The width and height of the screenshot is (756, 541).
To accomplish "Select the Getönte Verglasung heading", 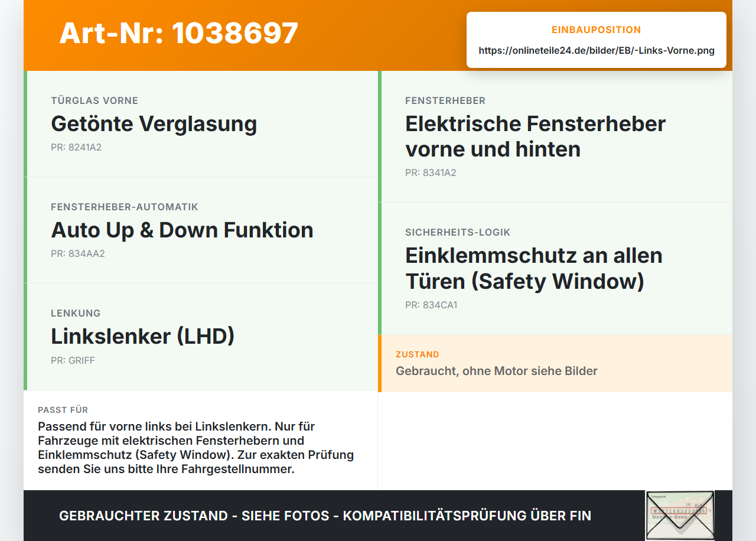I will pos(154,124).
